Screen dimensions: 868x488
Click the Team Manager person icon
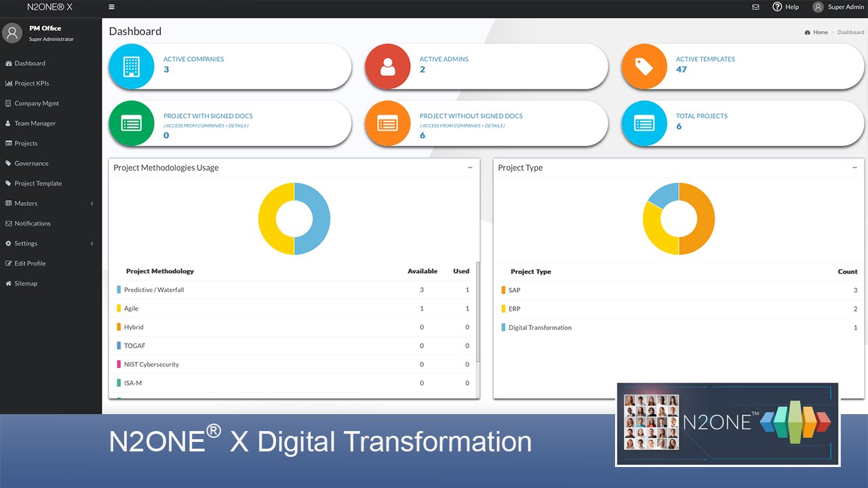[8, 123]
